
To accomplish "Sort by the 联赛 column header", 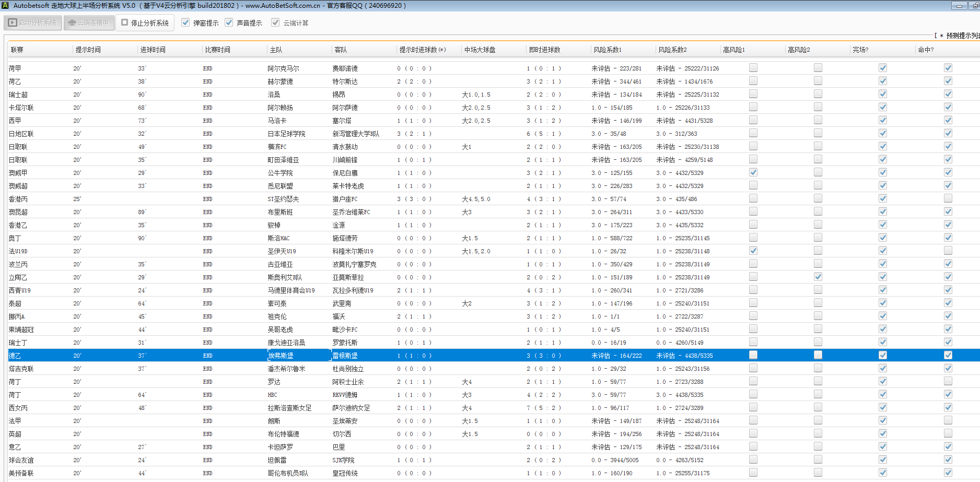I will [x=17, y=50].
